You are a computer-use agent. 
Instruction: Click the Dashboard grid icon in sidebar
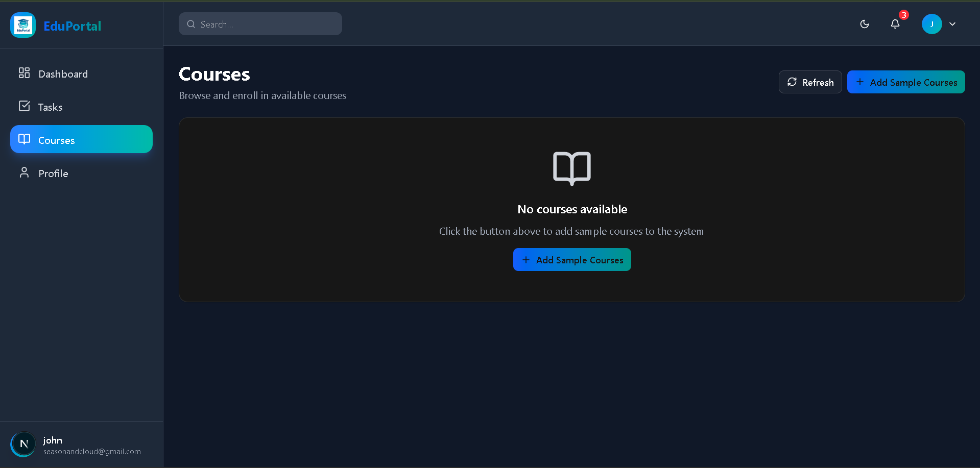point(24,73)
